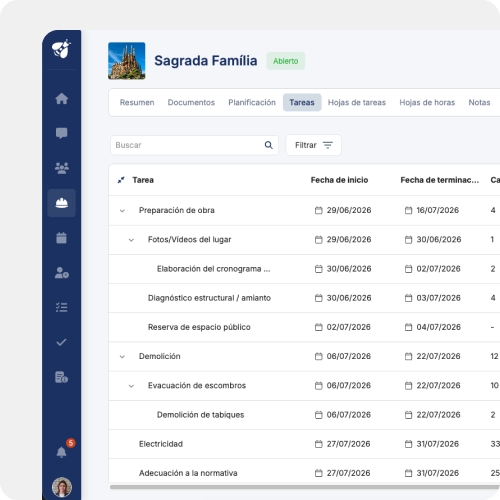500x500 pixels.
Task: Open Demolición de tabiques task
Action: click(200, 415)
